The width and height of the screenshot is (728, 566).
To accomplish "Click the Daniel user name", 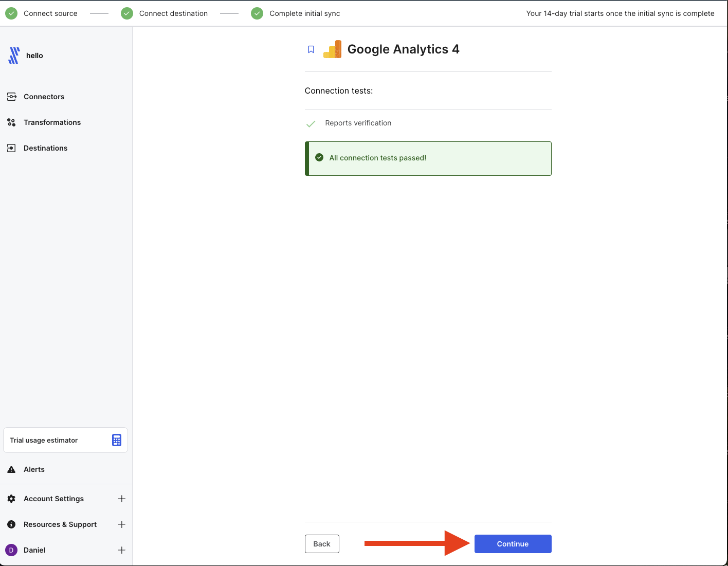I will click(x=34, y=550).
